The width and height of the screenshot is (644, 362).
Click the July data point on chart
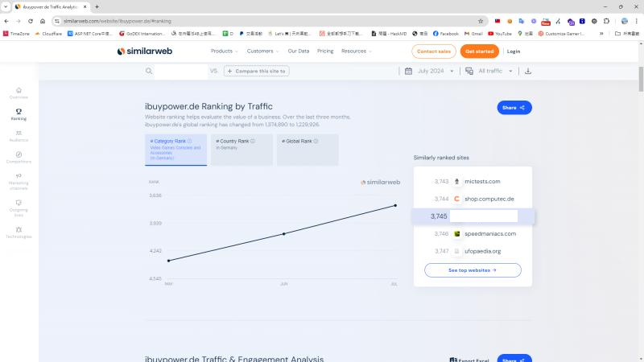click(395, 205)
